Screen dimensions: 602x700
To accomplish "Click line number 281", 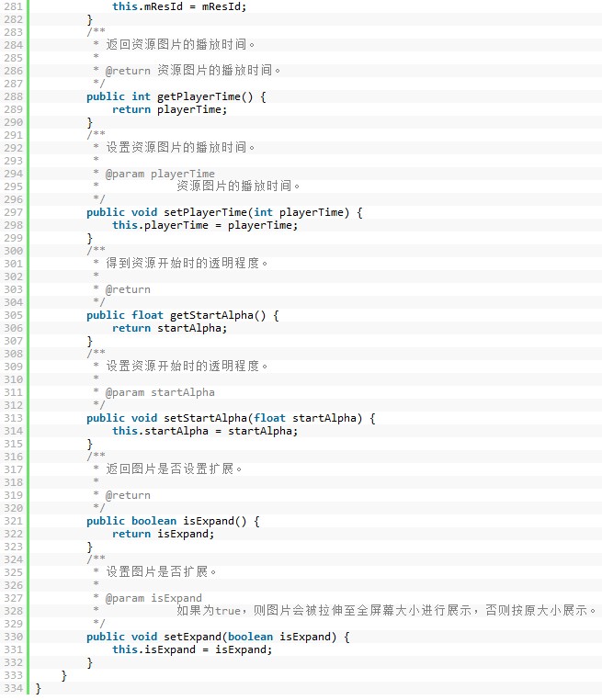I will click(x=13, y=6).
